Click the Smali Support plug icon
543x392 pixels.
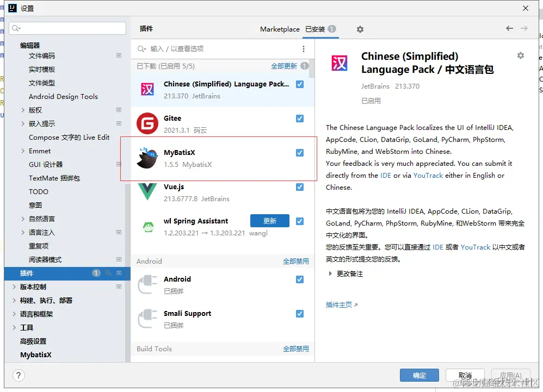pyautogui.click(x=147, y=319)
